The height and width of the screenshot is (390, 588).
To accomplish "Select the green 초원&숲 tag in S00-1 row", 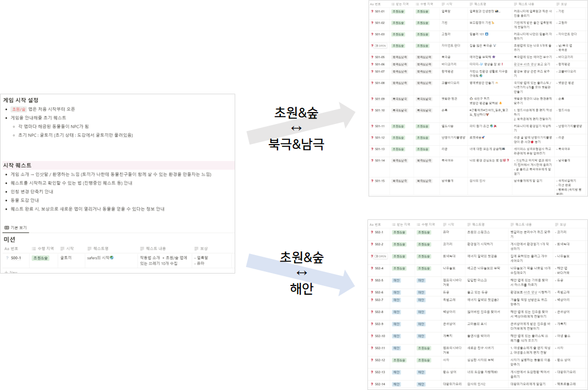I will click(x=41, y=258).
